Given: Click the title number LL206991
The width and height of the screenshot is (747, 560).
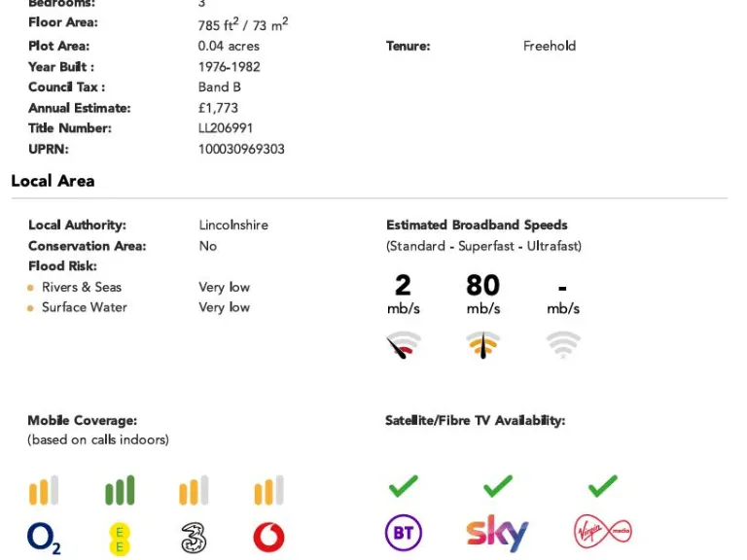Looking at the screenshot, I should tap(226, 128).
